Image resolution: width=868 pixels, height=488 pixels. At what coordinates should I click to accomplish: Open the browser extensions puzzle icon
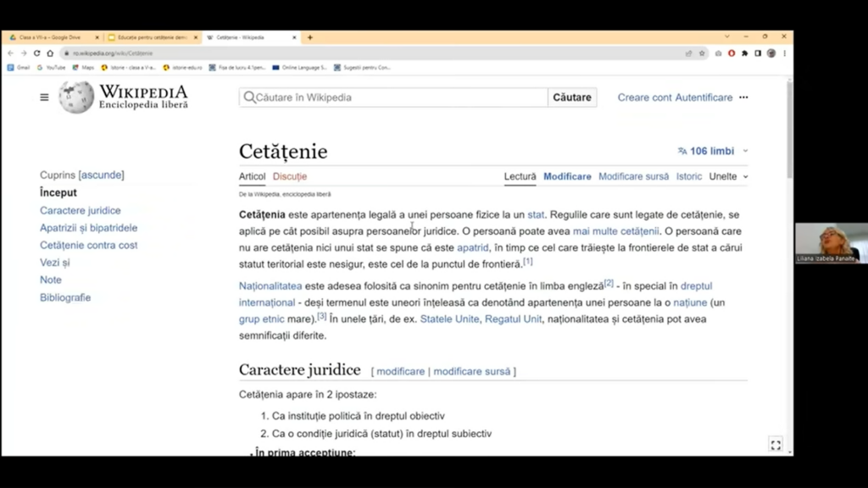(x=744, y=53)
